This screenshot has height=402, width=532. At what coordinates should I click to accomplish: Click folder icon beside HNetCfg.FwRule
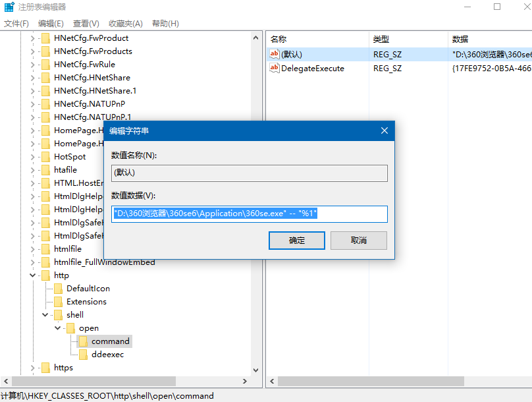(46, 65)
